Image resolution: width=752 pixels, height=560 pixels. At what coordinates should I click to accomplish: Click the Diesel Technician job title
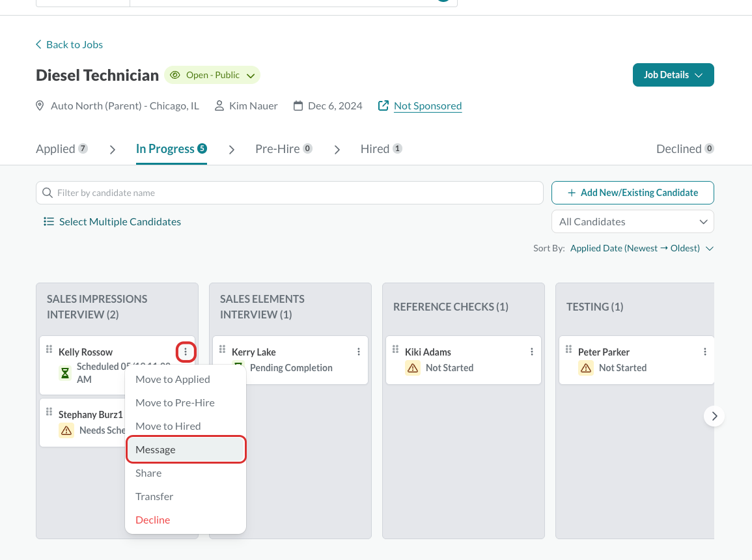(98, 76)
